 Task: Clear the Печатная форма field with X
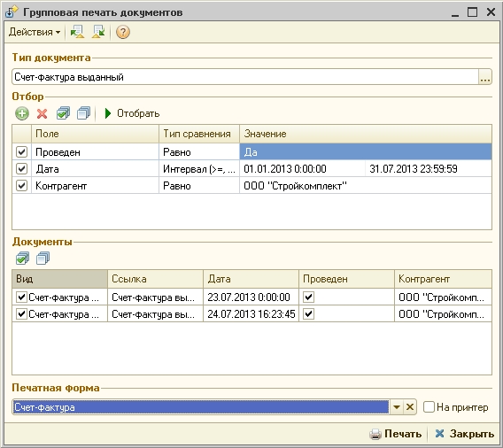coord(410,407)
